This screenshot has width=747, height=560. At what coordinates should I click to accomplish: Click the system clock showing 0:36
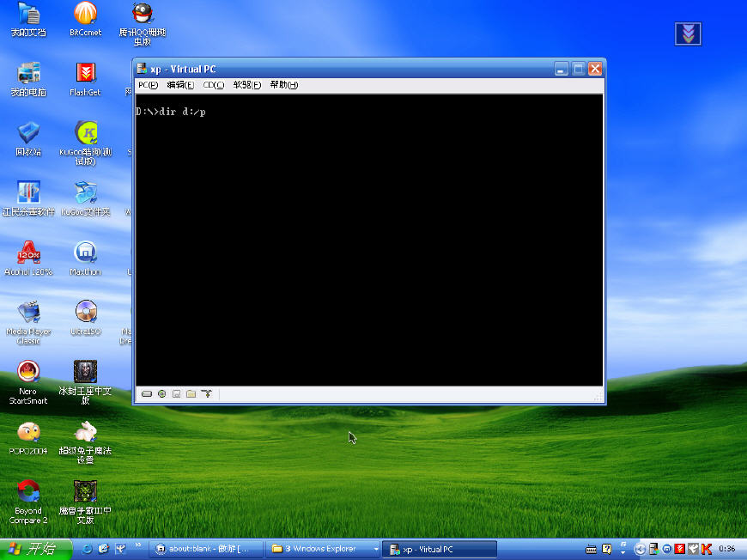726,549
